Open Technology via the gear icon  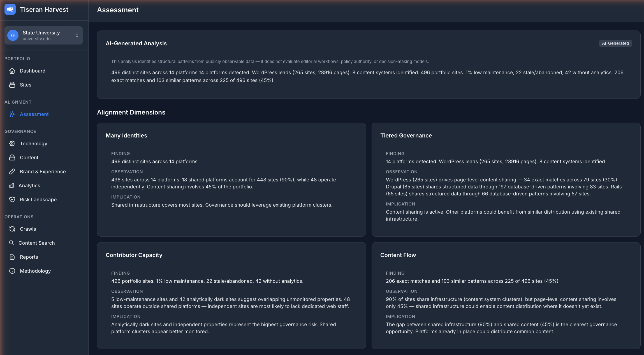tap(12, 143)
